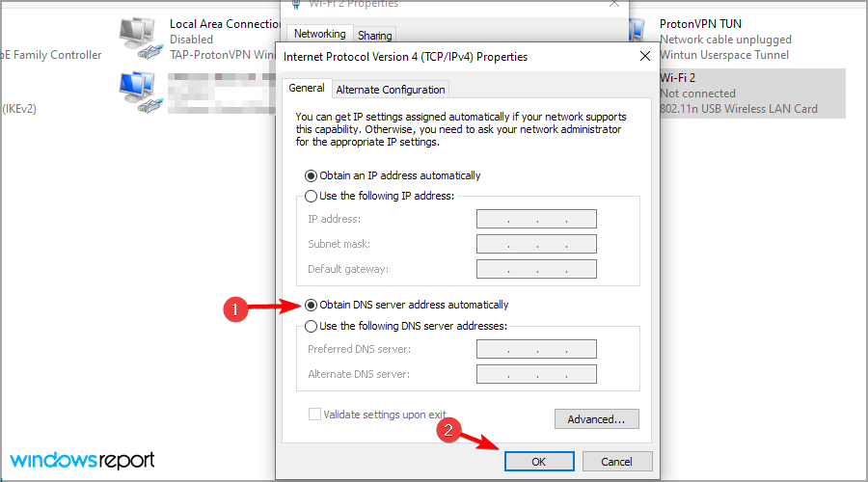Image resolution: width=868 pixels, height=482 pixels.
Task: Click the Cancel button
Action: click(616, 462)
